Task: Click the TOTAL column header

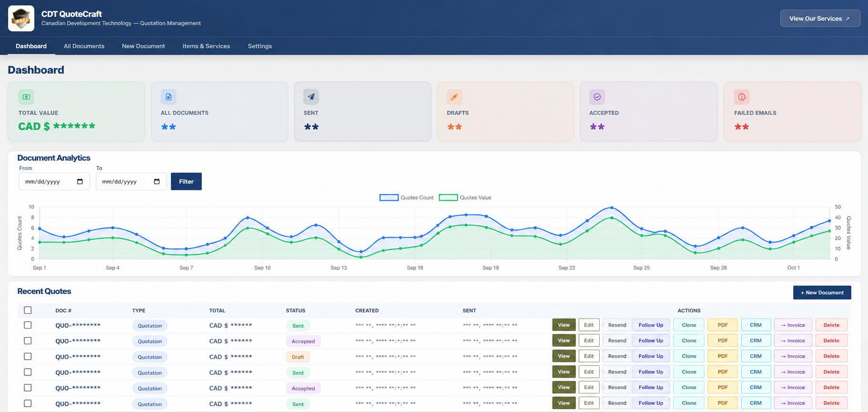Action: [x=217, y=310]
